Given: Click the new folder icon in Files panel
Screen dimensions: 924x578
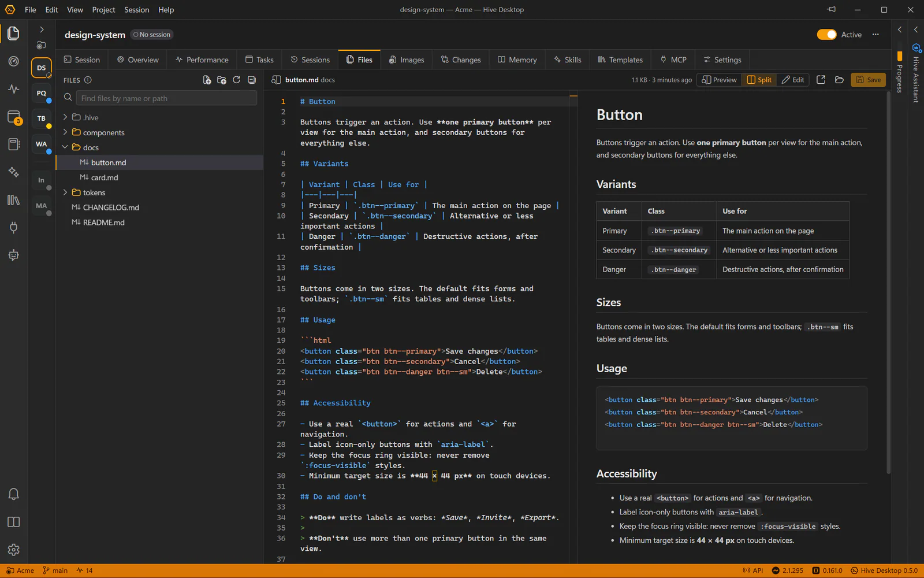Looking at the screenshot, I should pyautogui.click(x=222, y=80).
